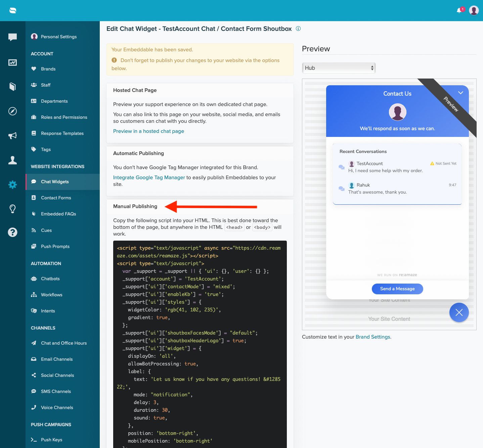Screen dimensions: 483x448
Task: Select Chat Widgets in sidebar
Action: click(x=62, y=182)
